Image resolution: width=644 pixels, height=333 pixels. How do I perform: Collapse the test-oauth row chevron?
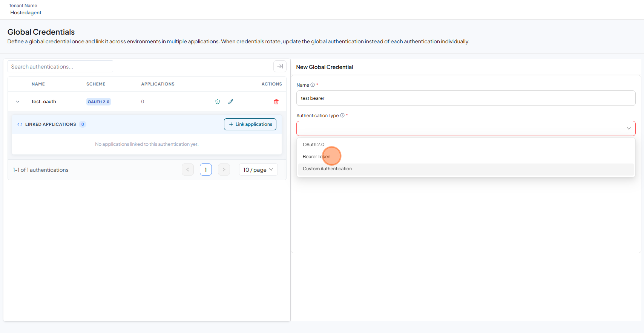(18, 102)
